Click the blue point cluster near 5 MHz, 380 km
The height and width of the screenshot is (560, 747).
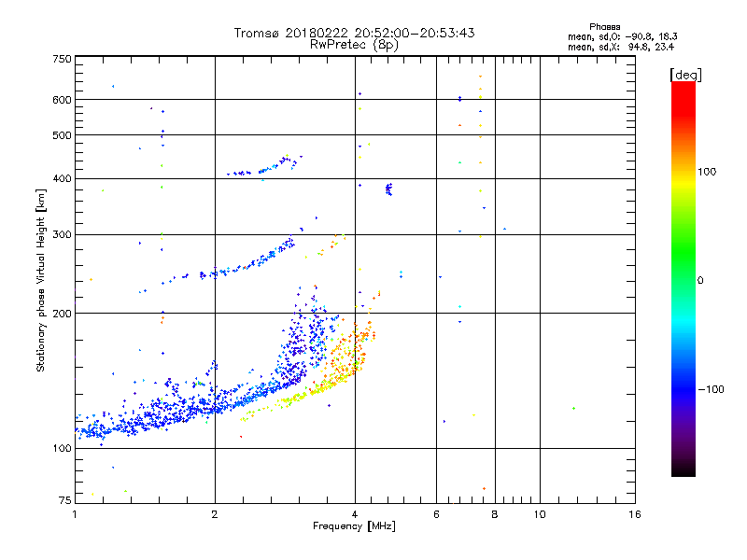pos(388,189)
